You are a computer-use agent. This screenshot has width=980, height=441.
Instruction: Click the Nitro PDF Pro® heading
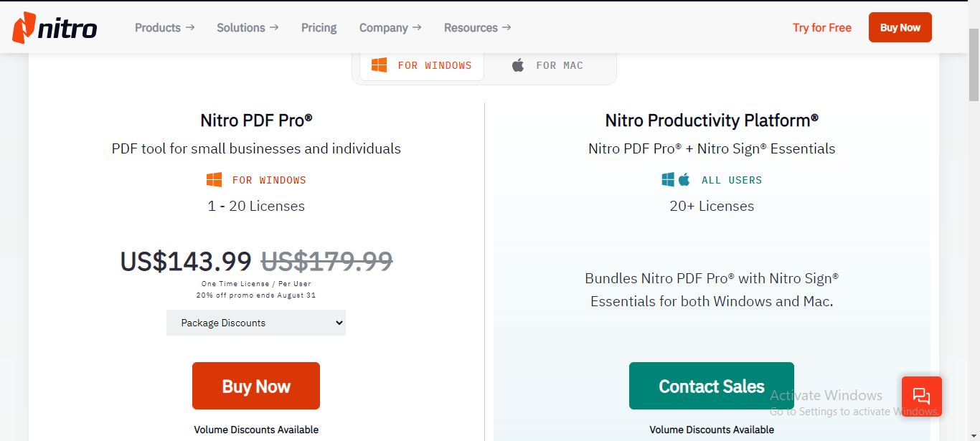pyautogui.click(x=256, y=120)
